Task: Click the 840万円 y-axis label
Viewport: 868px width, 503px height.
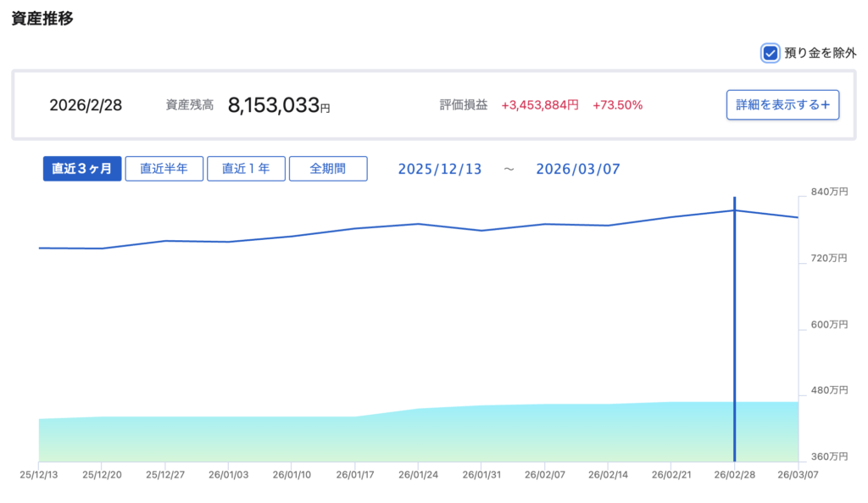Action: pos(829,193)
